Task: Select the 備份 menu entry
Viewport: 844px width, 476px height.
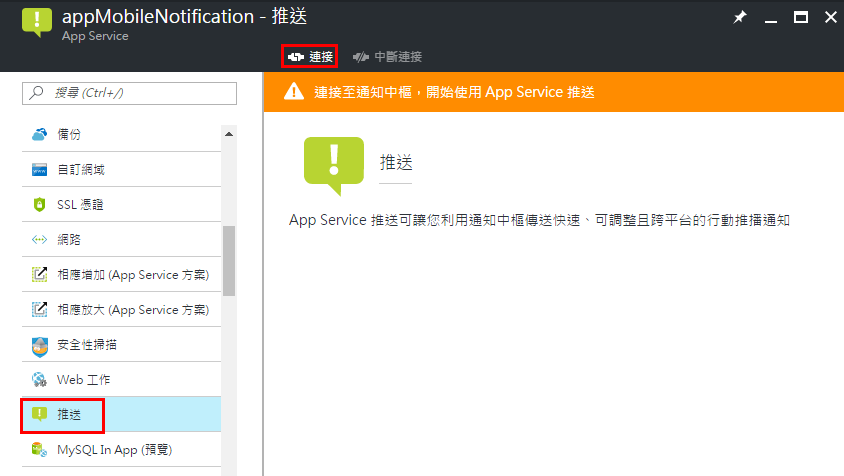Action: (122, 134)
